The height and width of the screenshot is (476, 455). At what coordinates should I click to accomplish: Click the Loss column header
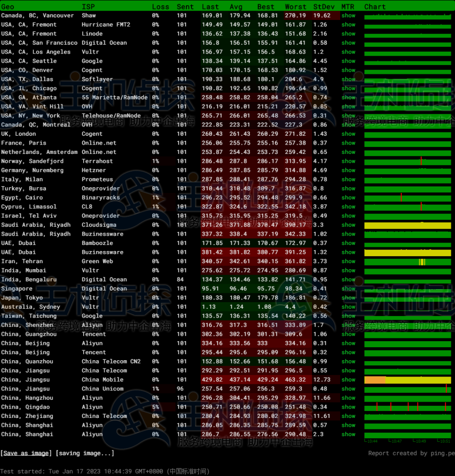point(160,7)
